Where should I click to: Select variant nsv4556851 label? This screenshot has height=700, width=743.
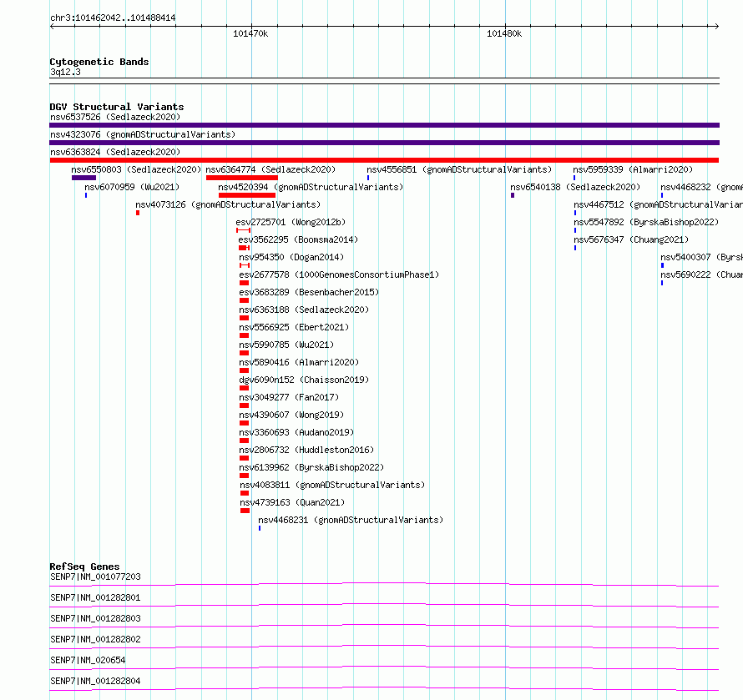459,169
